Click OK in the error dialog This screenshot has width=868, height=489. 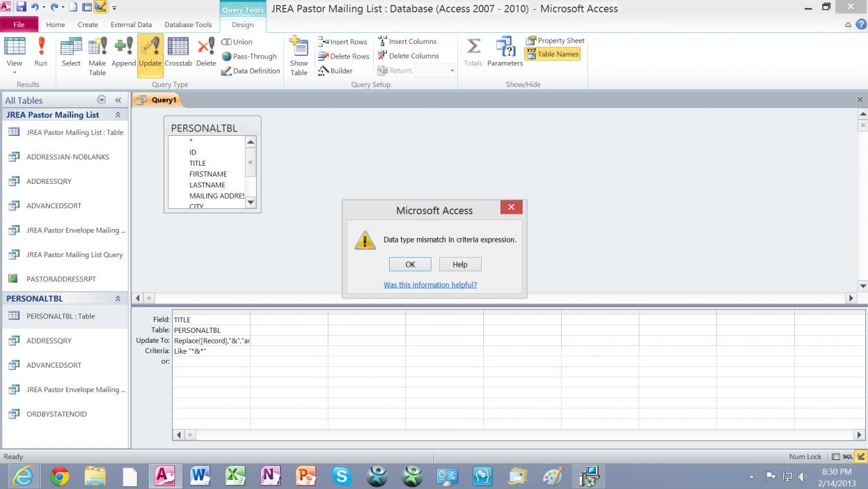pyautogui.click(x=410, y=265)
